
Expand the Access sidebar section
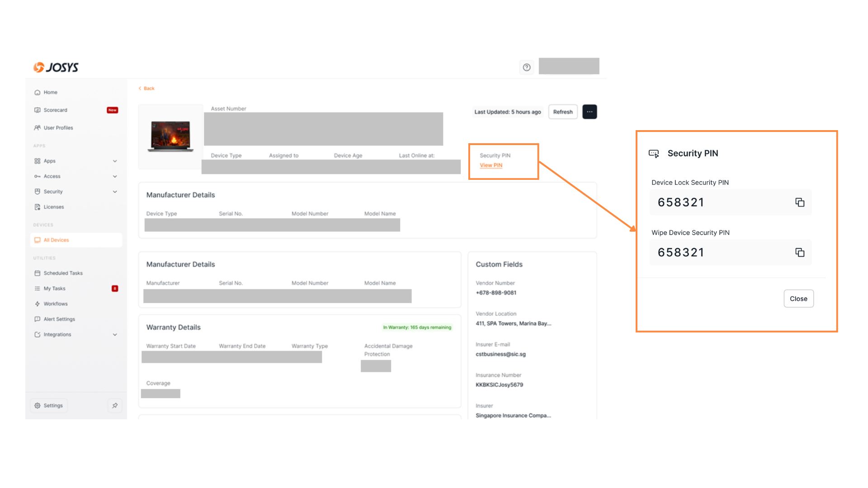click(x=115, y=176)
